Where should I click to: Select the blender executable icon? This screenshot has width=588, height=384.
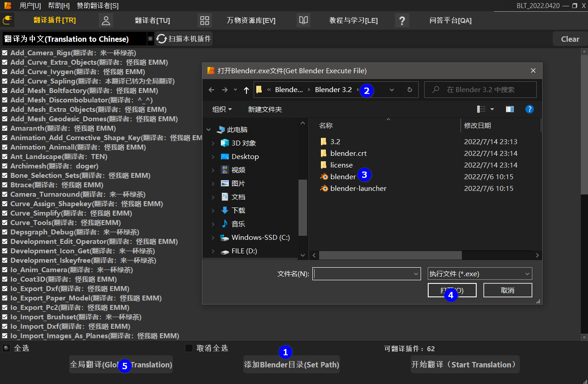pos(324,177)
